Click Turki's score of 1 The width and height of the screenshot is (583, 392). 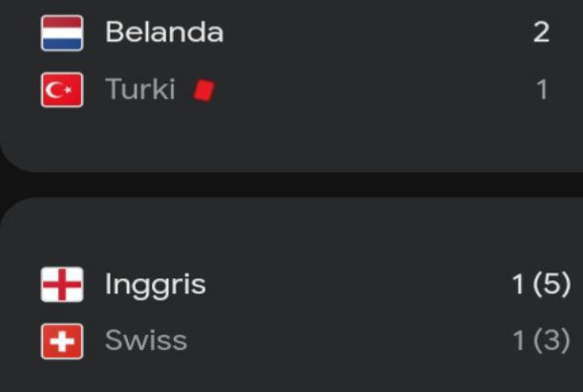[542, 91]
